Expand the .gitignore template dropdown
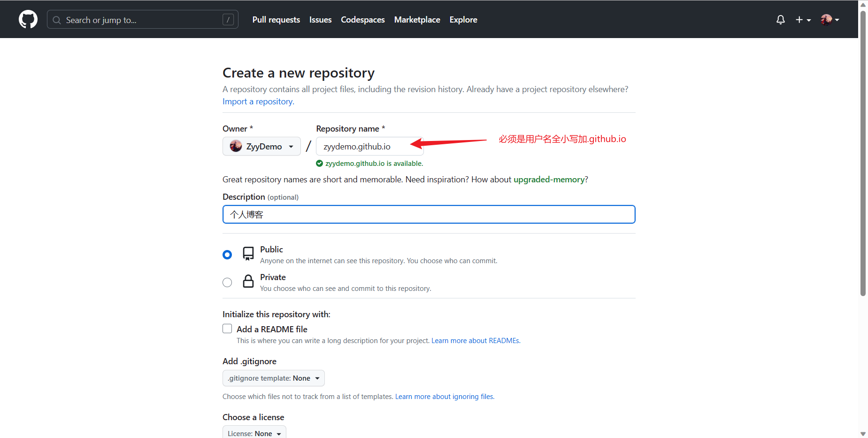The image size is (868, 438). (x=274, y=378)
